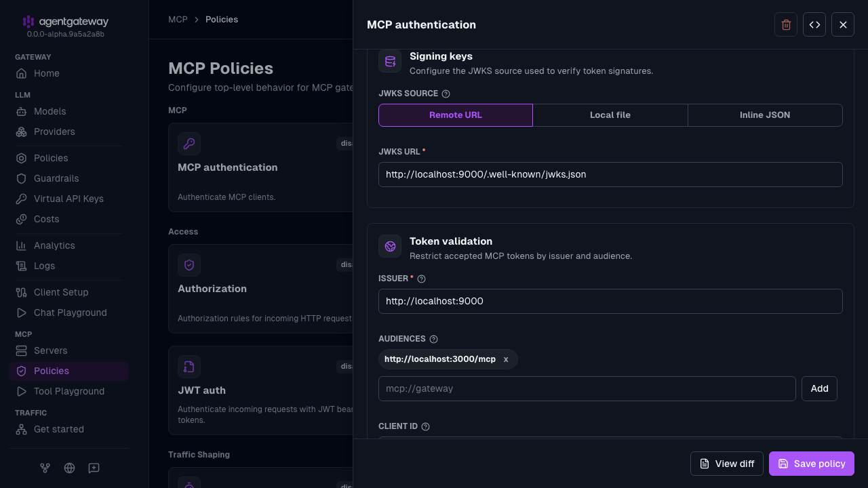Select Inline JSON as JWKS source
The height and width of the screenshot is (488, 868).
(x=765, y=115)
